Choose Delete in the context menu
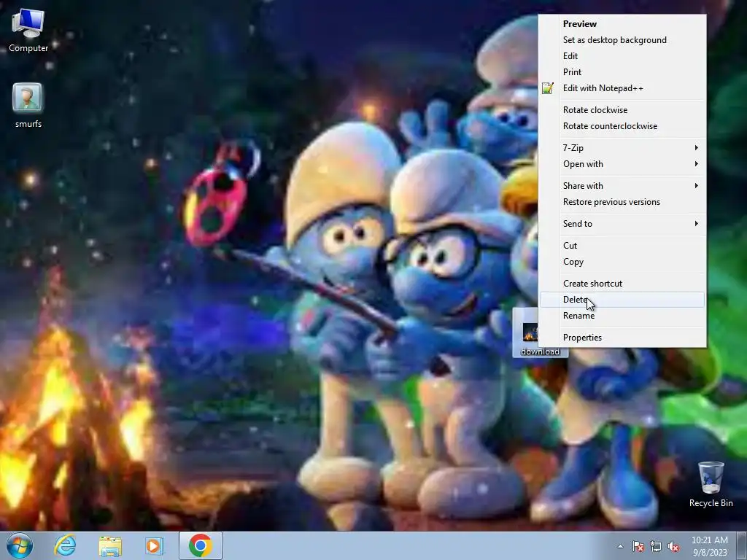Image resolution: width=747 pixels, height=560 pixels. [x=622, y=300]
